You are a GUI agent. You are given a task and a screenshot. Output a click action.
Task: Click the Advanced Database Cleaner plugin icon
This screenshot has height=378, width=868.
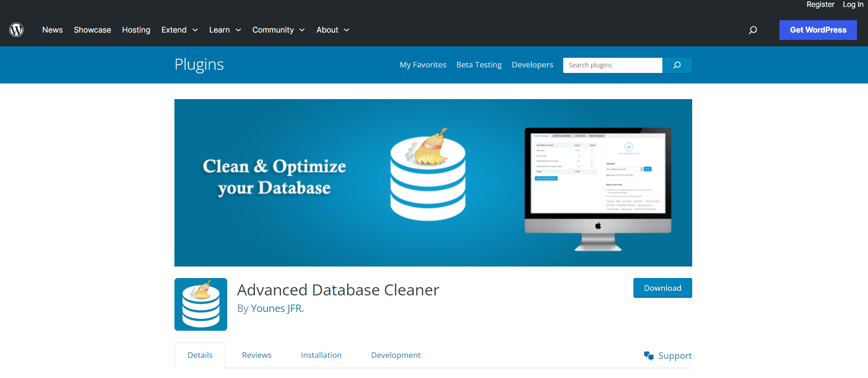point(201,304)
